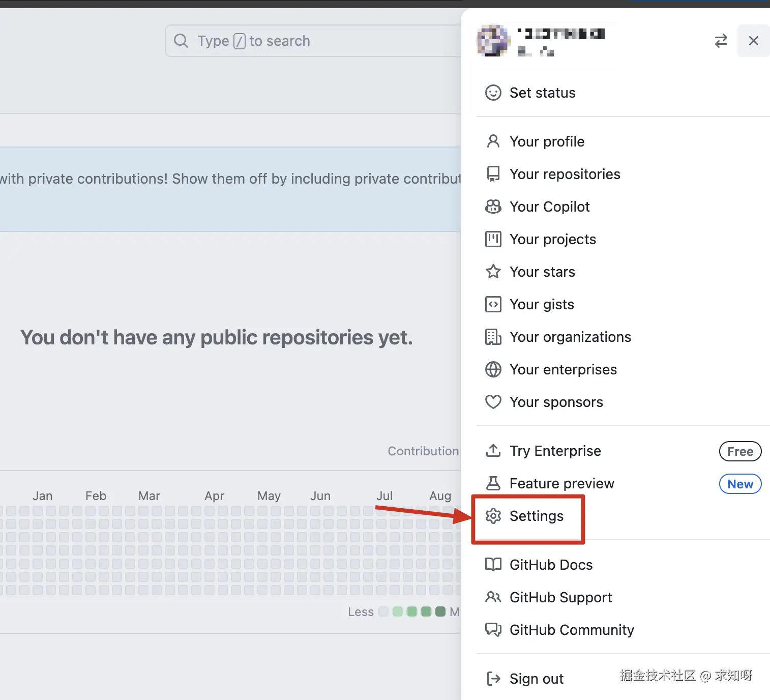The image size is (770, 700).
Task: Click the book icon beside GitHub Docs
Action: (x=493, y=565)
